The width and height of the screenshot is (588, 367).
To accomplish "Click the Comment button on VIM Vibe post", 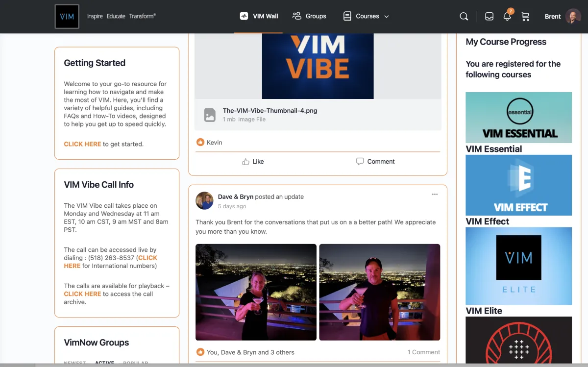I will click(375, 161).
